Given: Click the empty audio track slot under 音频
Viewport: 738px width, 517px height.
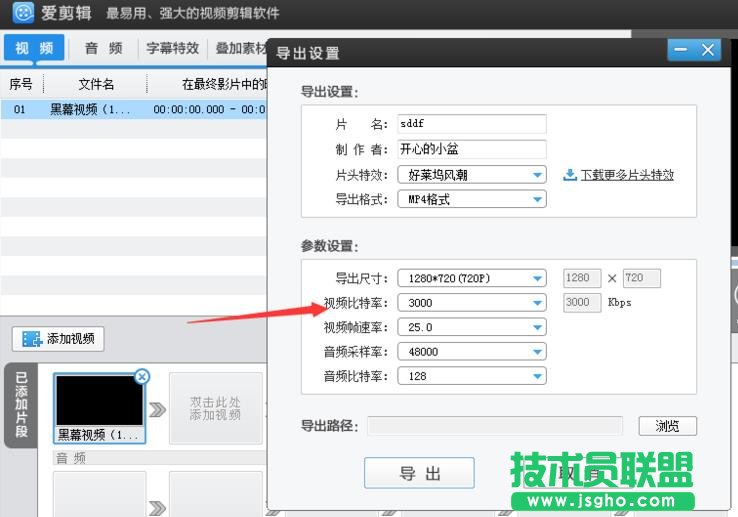Looking at the screenshot, I should click(99, 493).
